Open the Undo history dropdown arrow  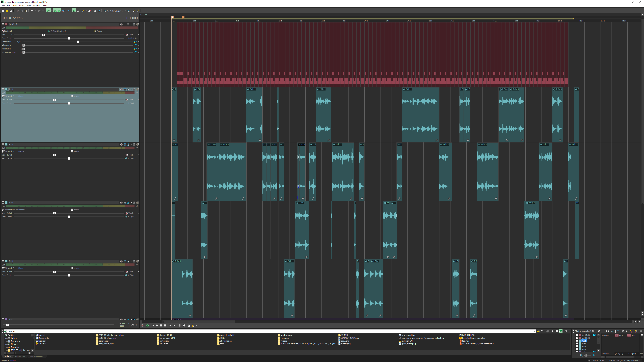coord(36,11)
